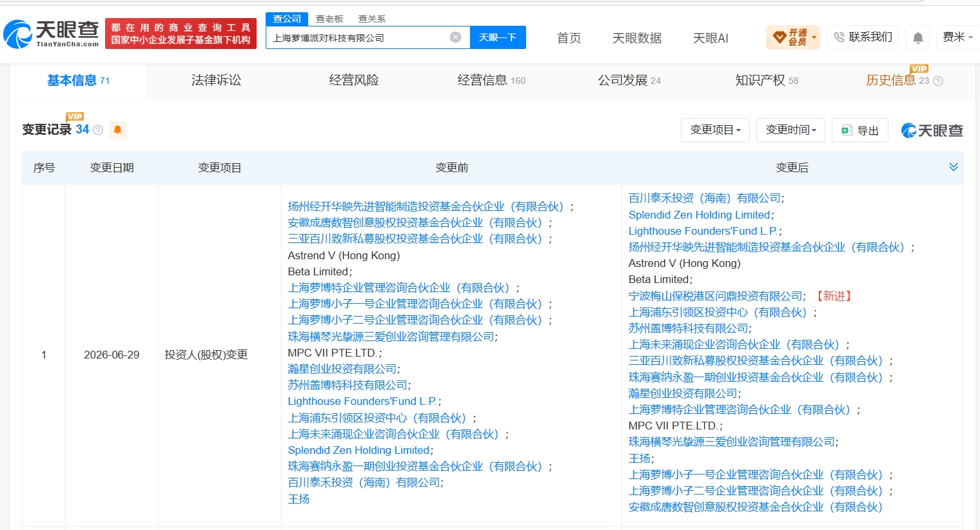Open Splendid Zen Holding Limited link in 变更后

(699, 215)
